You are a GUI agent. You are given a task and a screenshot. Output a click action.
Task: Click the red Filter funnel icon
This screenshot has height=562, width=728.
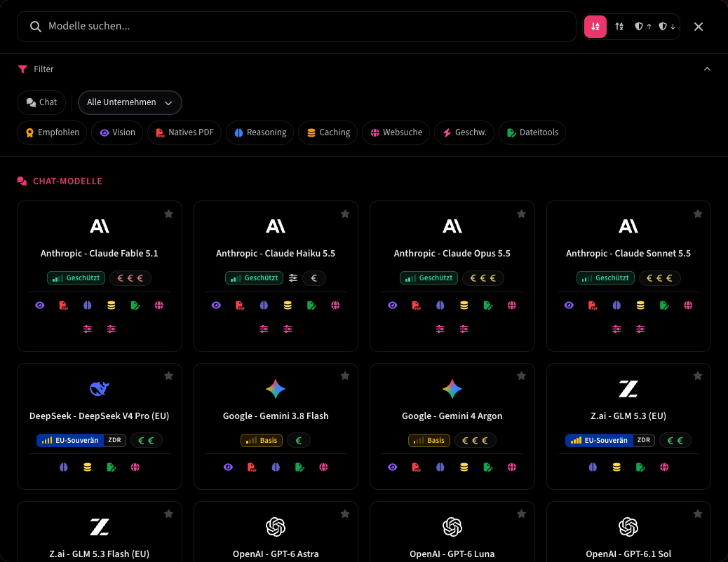point(22,69)
